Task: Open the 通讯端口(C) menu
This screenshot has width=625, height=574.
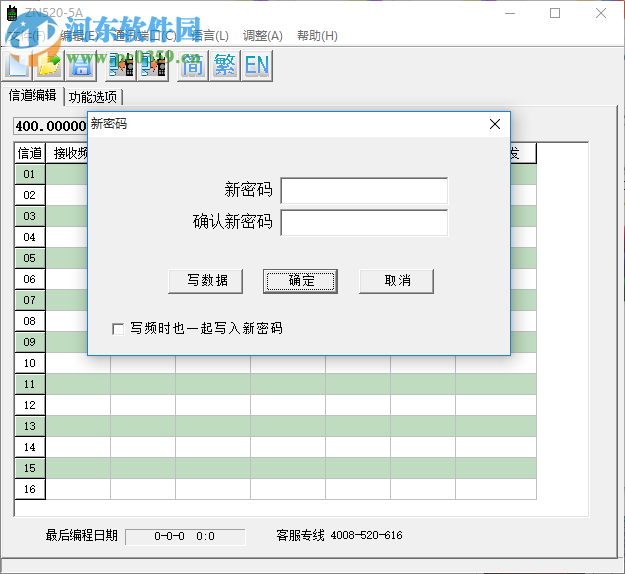Action: click(145, 36)
